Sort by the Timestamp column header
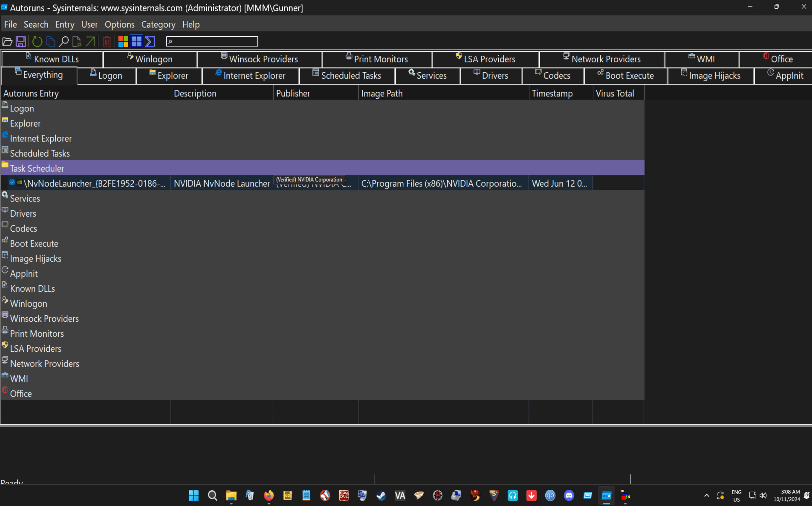The image size is (812, 506). pos(561,93)
